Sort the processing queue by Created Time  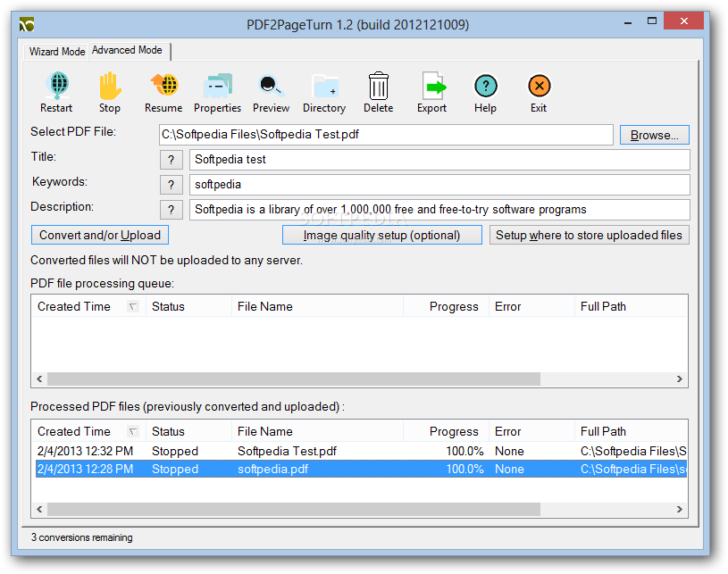(88, 307)
